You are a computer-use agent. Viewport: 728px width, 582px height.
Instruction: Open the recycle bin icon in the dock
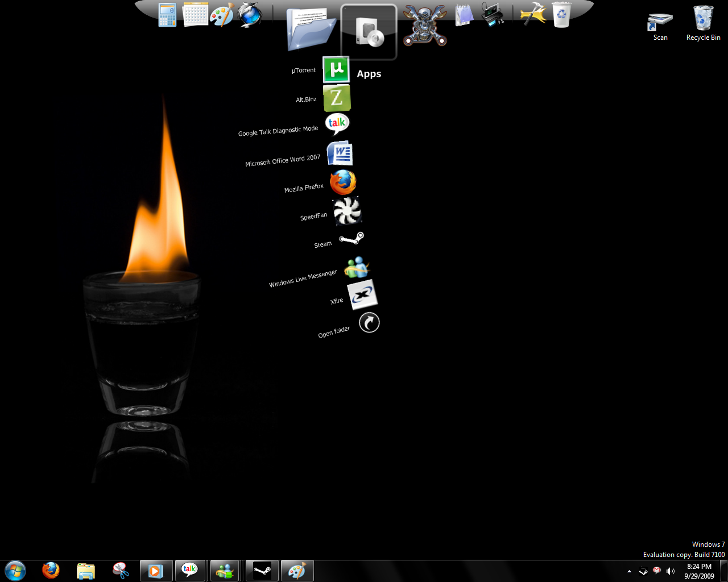(x=561, y=15)
